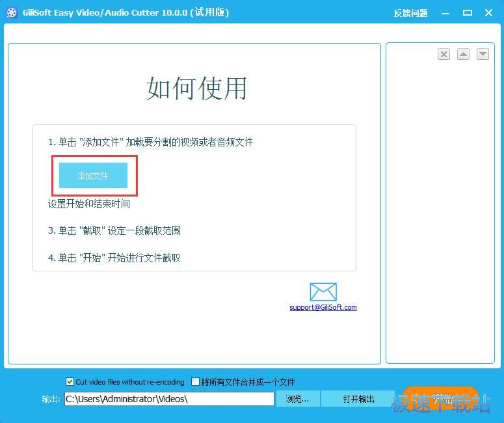Click the remove item X icon in list panel
This screenshot has width=504, height=423.
click(444, 55)
